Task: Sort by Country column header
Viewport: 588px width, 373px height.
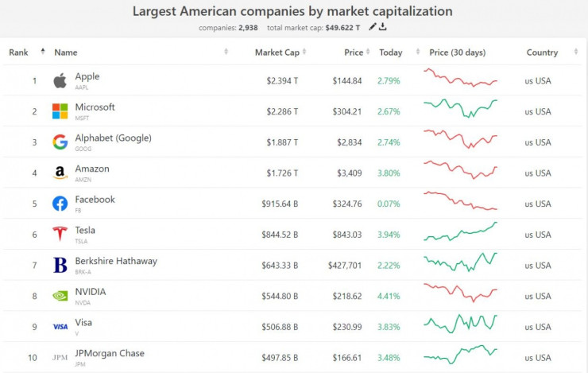Action: click(x=542, y=52)
